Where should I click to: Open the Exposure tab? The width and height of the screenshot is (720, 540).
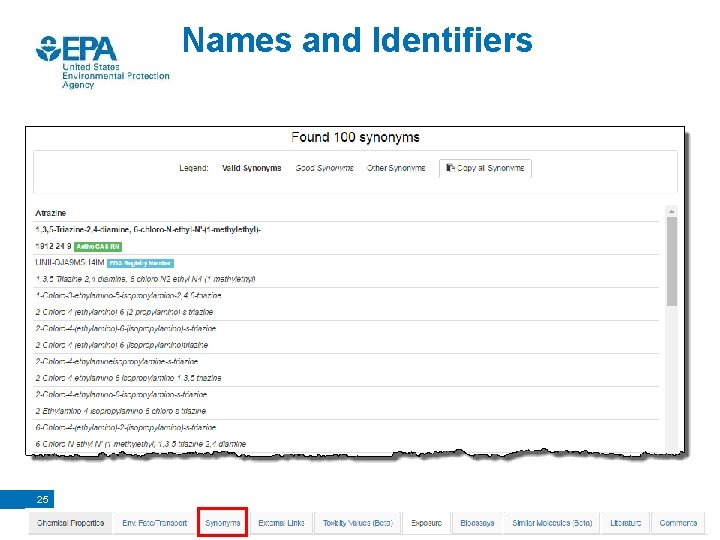[427, 523]
